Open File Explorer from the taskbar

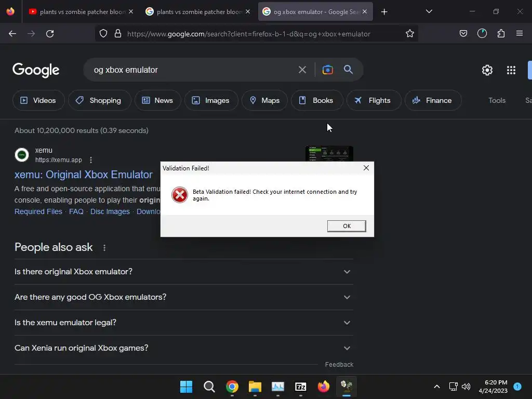pyautogui.click(x=255, y=387)
